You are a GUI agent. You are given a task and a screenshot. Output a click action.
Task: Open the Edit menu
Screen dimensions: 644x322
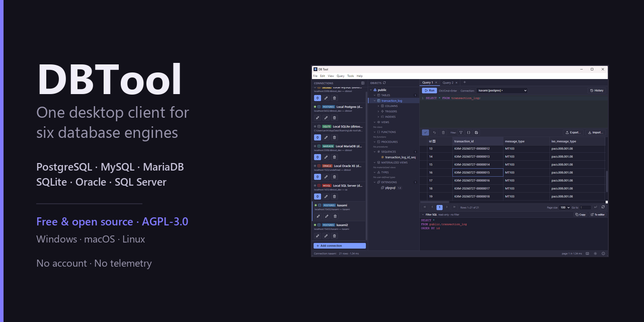point(323,76)
